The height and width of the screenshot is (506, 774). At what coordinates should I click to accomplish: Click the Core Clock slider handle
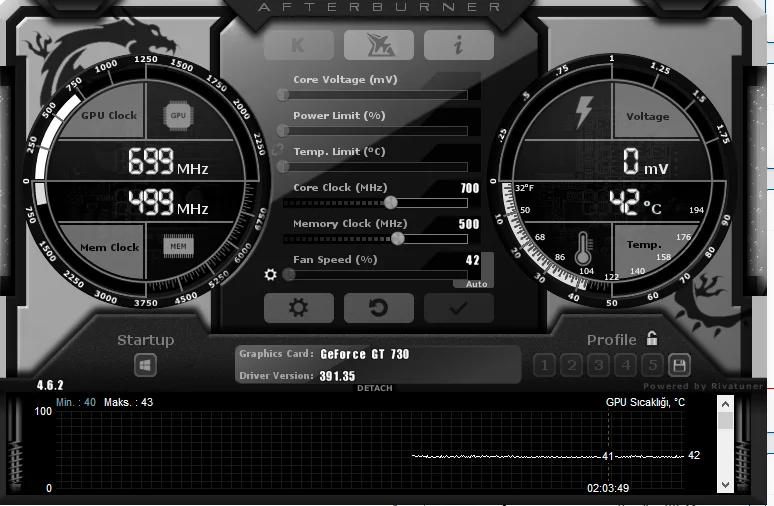point(391,202)
